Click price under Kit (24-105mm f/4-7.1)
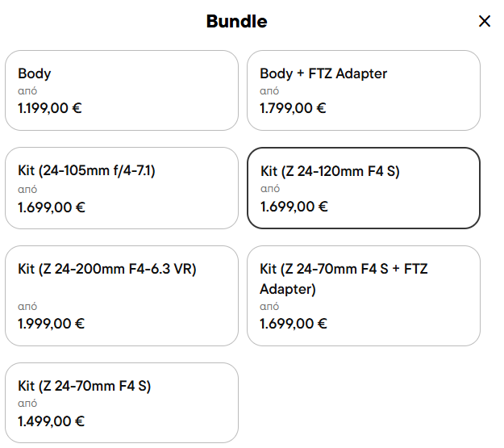504x448 pixels. pos(52,207)
